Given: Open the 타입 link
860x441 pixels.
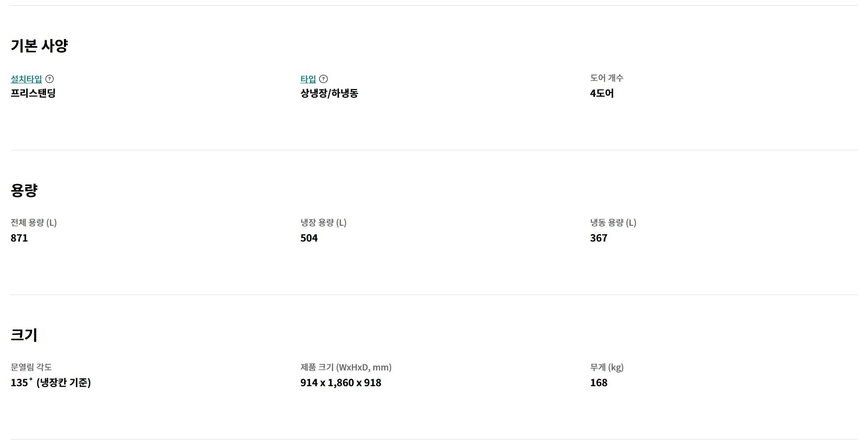Looking at the screenshot, I should [x=308, y=79].
